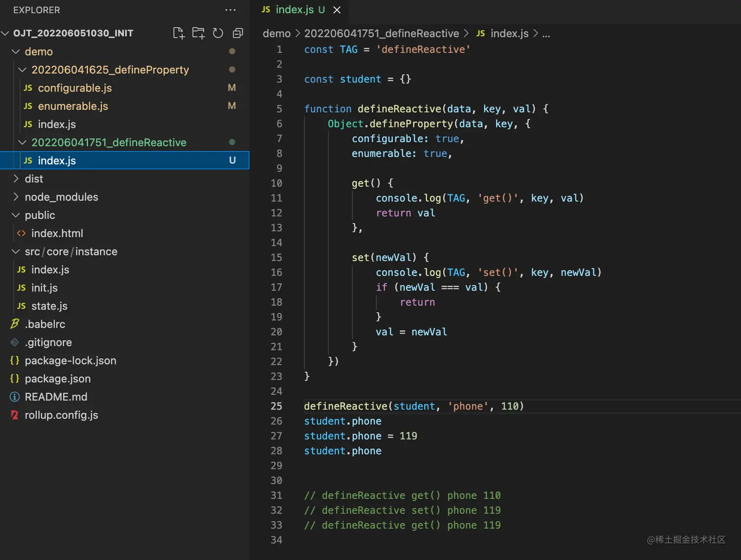Click the Babel icon beside .babelrc
This screenshot has height=560, width=741.
click(x=15, y=324)
